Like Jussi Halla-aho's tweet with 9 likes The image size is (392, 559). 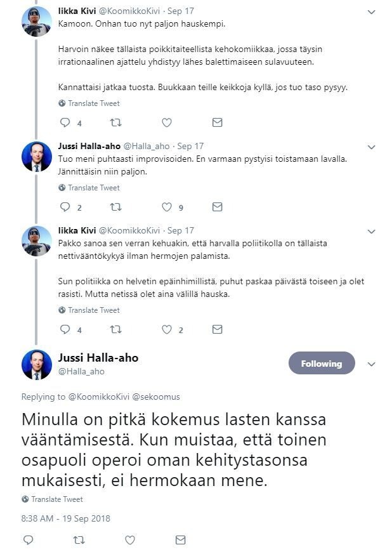(x=167, y=207)
